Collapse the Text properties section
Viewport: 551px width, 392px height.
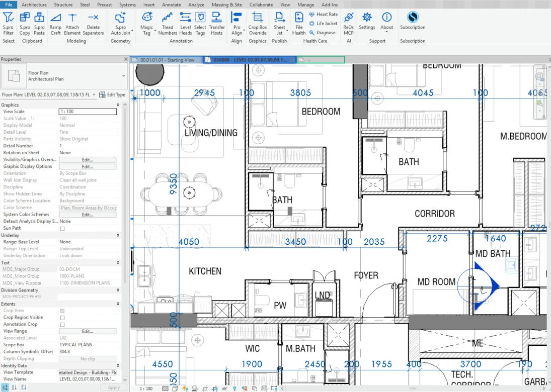click(118, 262)
